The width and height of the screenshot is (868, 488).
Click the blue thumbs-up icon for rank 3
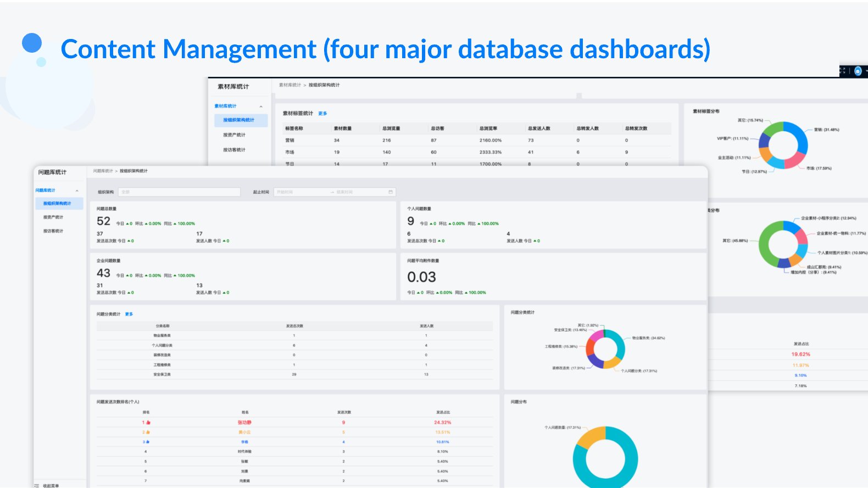point(148,442)
